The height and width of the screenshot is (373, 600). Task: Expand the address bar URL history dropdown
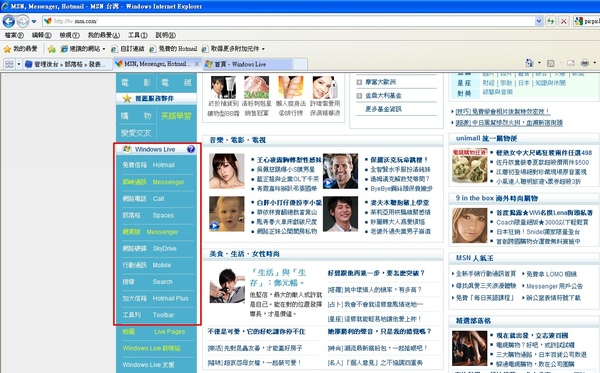pos(539,21)
